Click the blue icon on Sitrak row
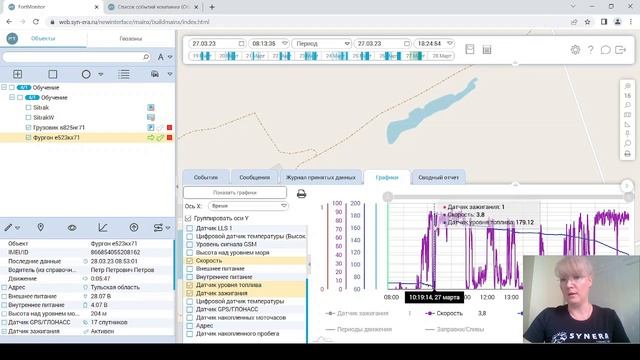640x360 pixels. [x=151, y=107]
